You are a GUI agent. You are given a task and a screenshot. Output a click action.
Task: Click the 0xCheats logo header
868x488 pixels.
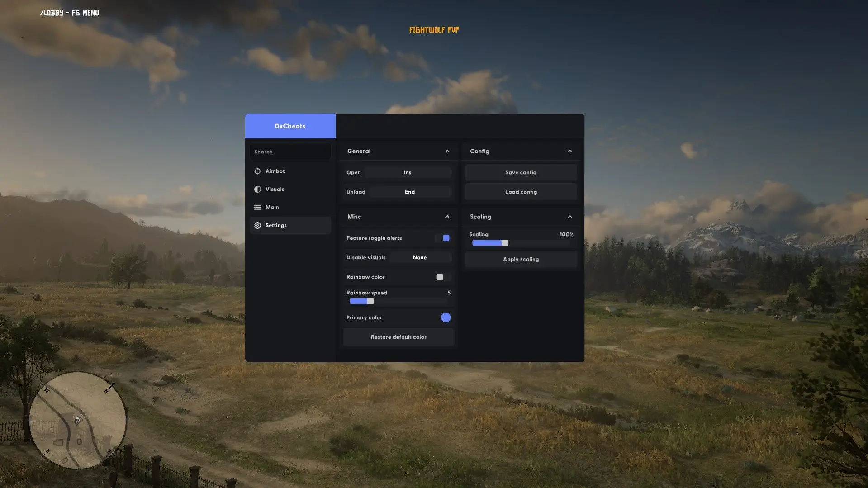tap(290, 126)
